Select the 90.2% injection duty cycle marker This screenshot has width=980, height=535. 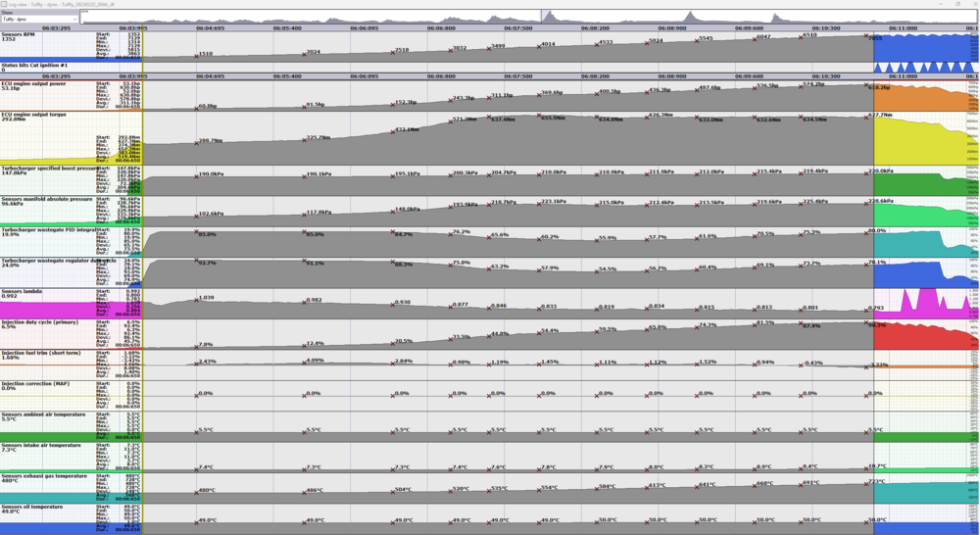click(867, 324)
